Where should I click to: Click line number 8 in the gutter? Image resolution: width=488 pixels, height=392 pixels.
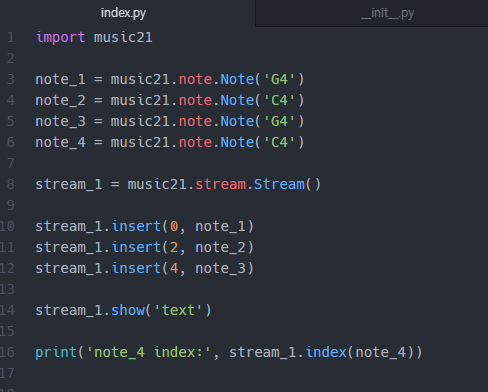pyautogui.click(x=11, y=184)
